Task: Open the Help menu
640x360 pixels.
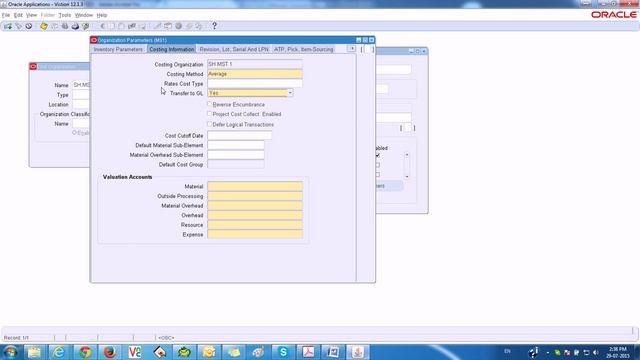Action: pyautogui.click(x=102, y=15)
